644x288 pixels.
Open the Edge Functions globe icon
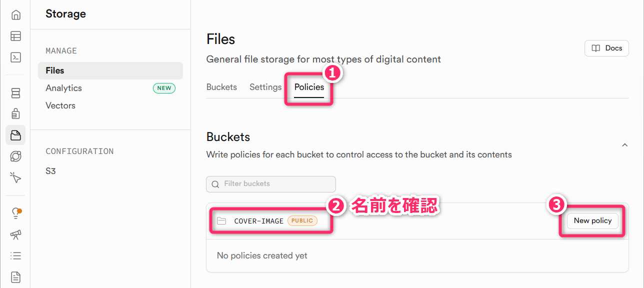pos(15,156)
